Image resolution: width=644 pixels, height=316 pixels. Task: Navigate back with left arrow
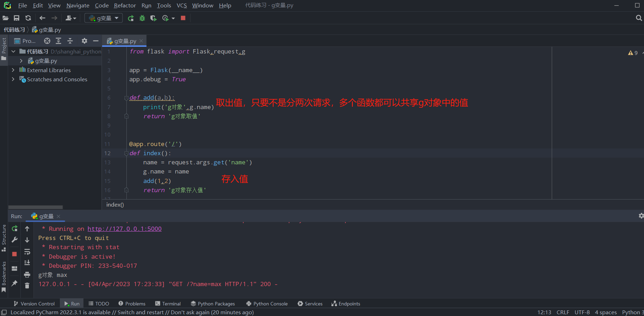click(x=43, y=18)
